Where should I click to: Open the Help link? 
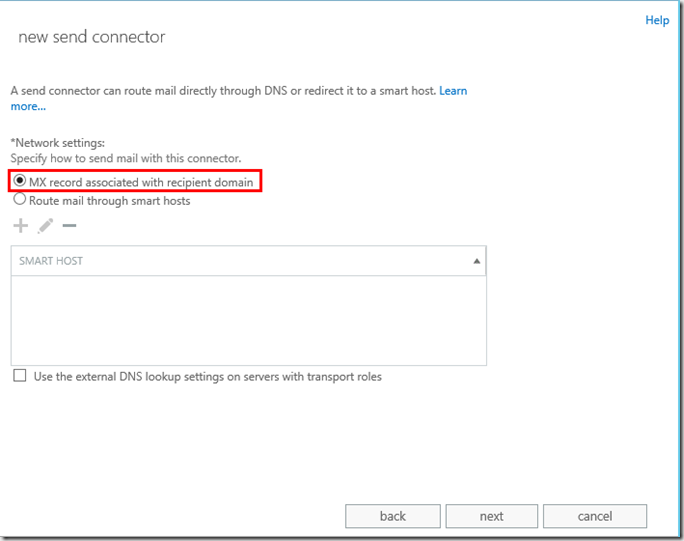657,20
